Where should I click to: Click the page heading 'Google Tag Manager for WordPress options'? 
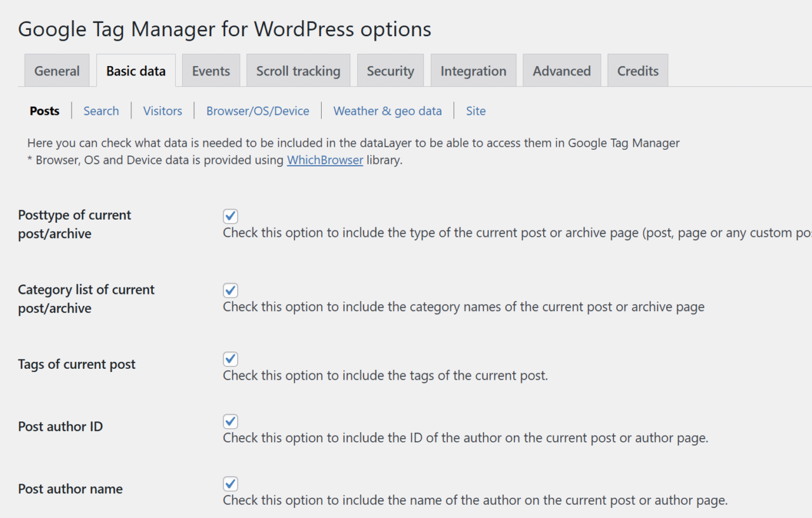pos(225,29)
